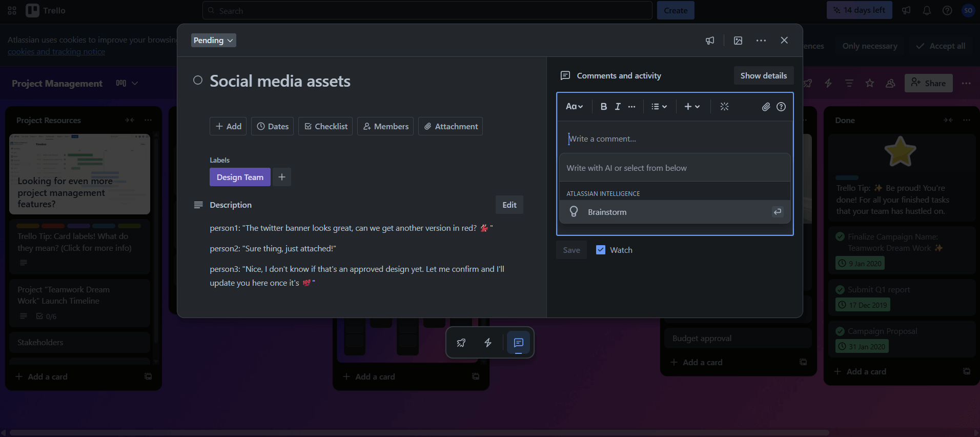The height and width of the screenshot is (437, 980).
Task: Open the card cover image icon
Action: 738,41
